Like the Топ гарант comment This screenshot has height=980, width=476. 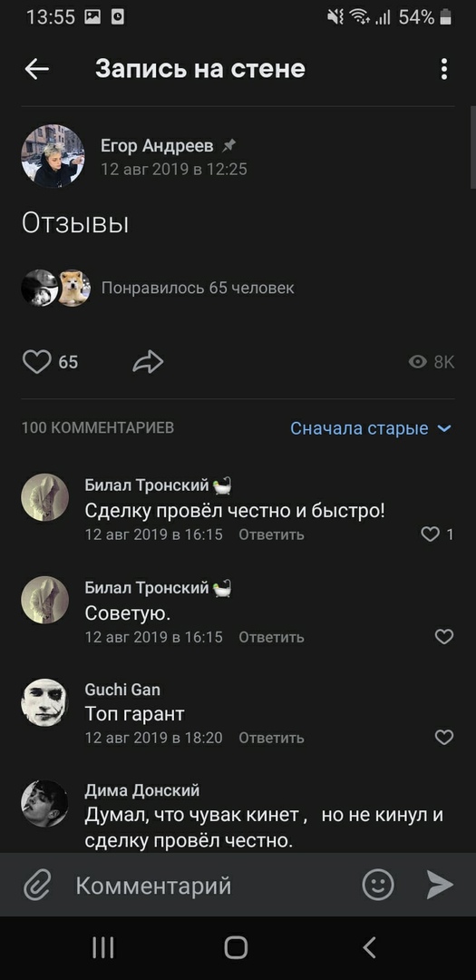coord(444,738)
